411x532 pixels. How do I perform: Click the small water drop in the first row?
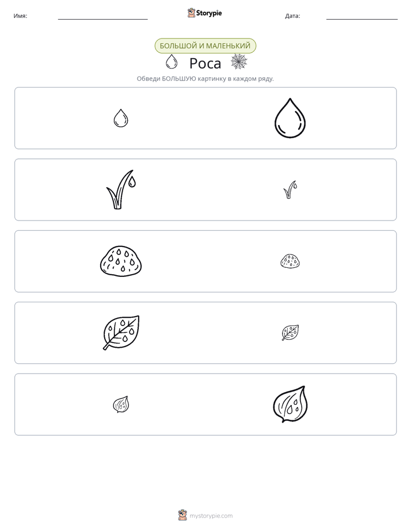pos(121,118)
